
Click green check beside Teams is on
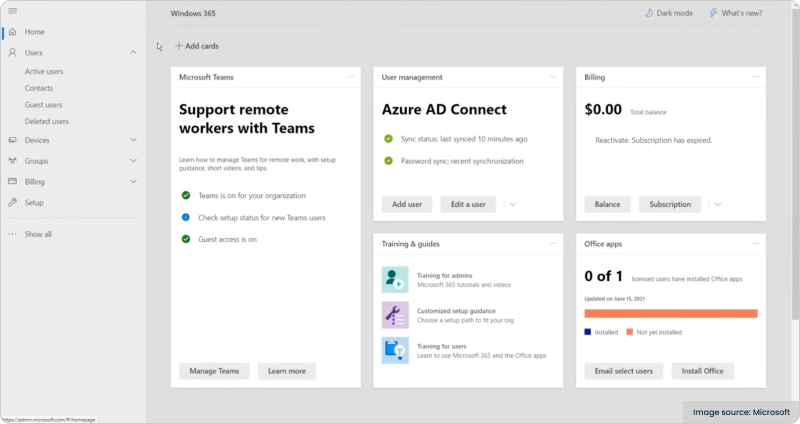[186, 195]
